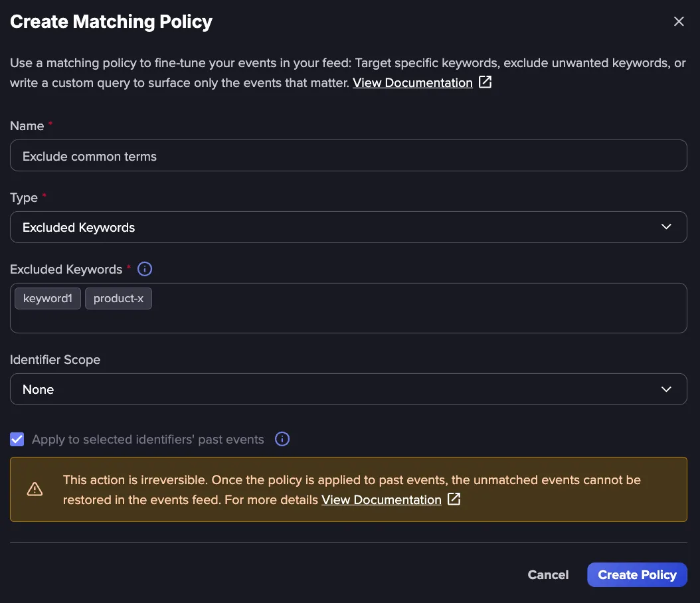The width and height of the screenshot is (700, 603).
Task: Select the keyword1 tag
Action: point(48,299)
